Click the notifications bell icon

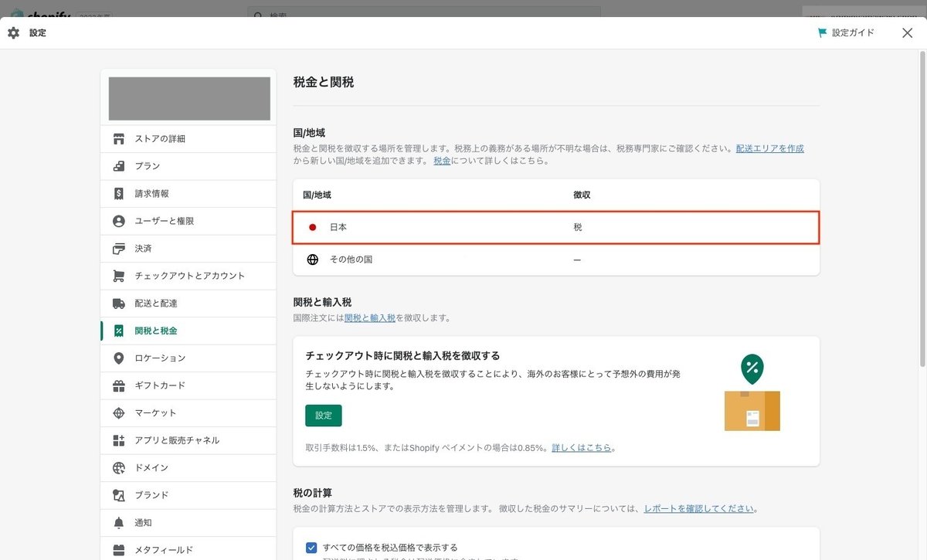(x=118, y=523)
